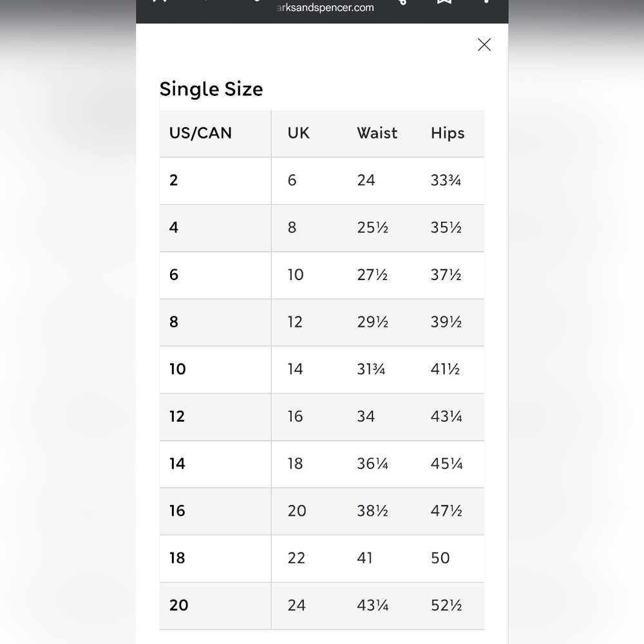Close the Single Size chart popup
Viewport: 644px width, 644px height.
point(484,44)
